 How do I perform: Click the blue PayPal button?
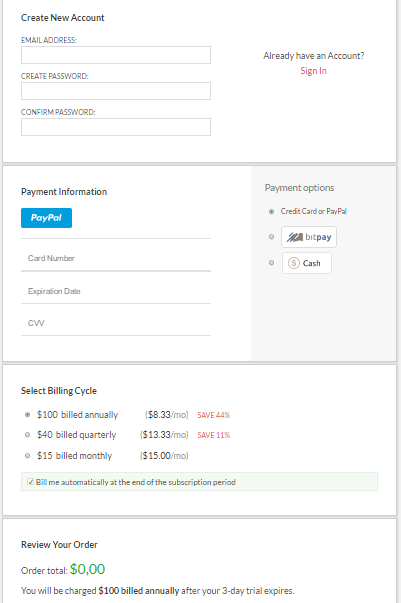tap(46, 218)
